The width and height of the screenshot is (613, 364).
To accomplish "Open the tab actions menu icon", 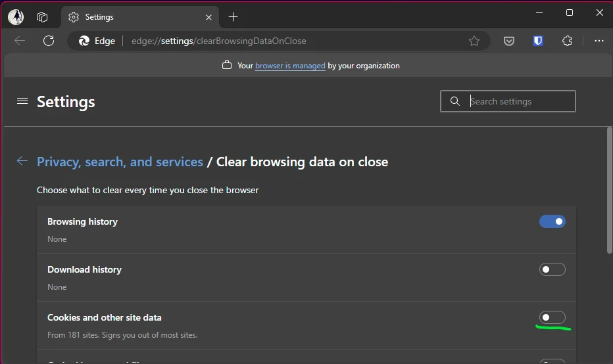I will (x=42, y=17).
